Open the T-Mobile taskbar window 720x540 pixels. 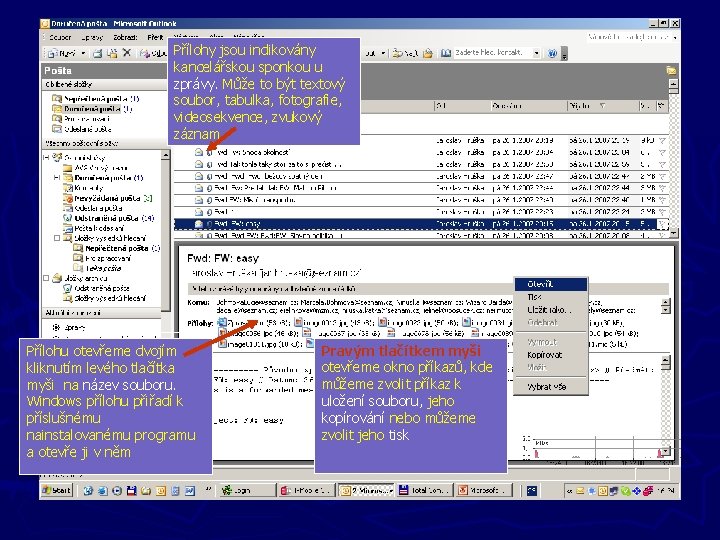[x=306, y=490]
